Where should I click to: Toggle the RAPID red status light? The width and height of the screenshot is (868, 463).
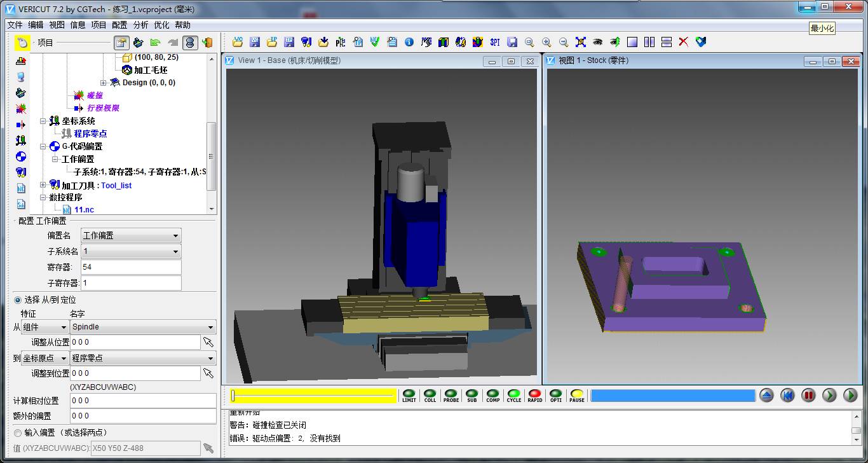coord(535,396)
